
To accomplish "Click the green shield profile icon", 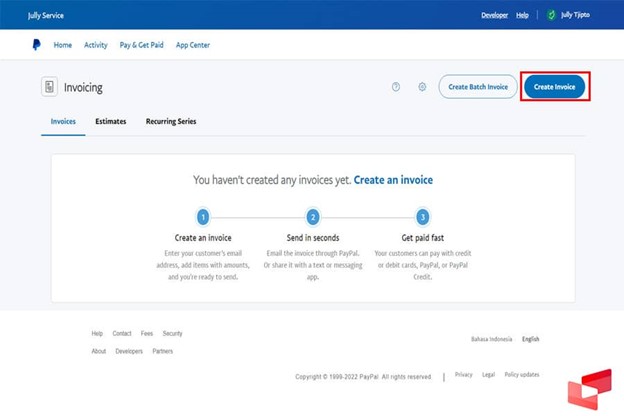I will pyautogui.click(x=550, y=15).
